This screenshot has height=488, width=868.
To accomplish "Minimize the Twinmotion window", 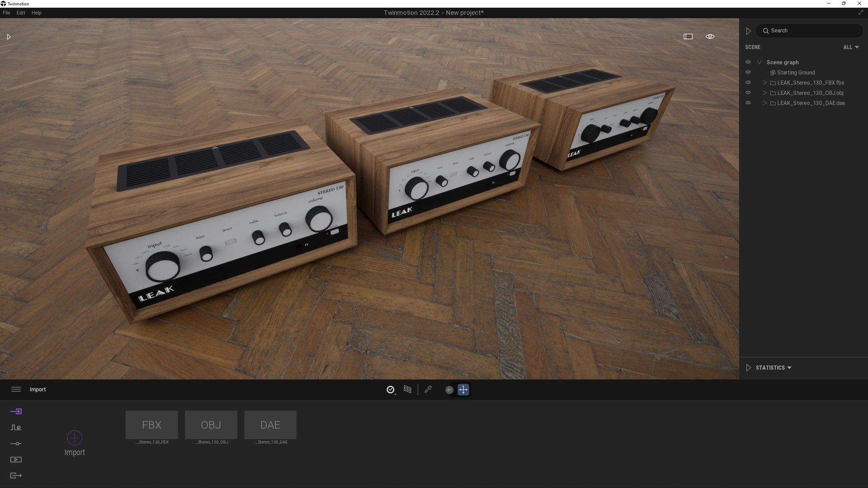I will [829, 4].
